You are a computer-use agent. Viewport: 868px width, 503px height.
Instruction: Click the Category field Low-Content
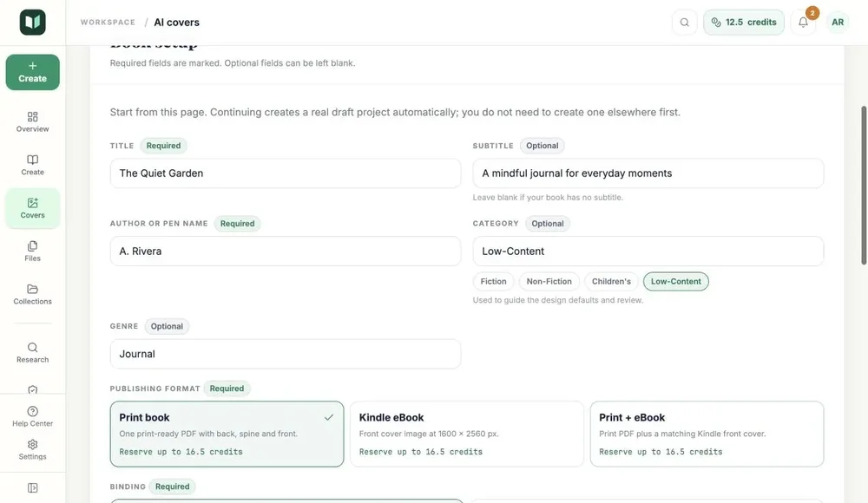(648, 251)
